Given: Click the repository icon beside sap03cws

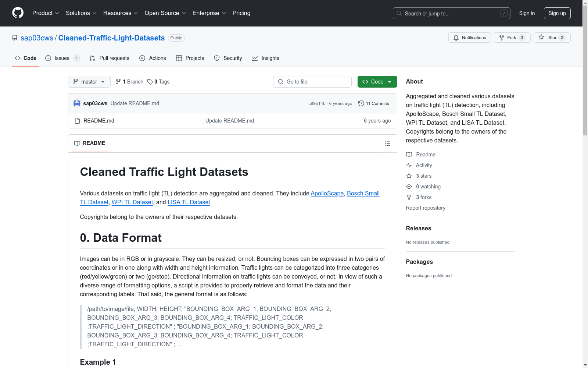Looking at the screenshot, I should 15,38.
